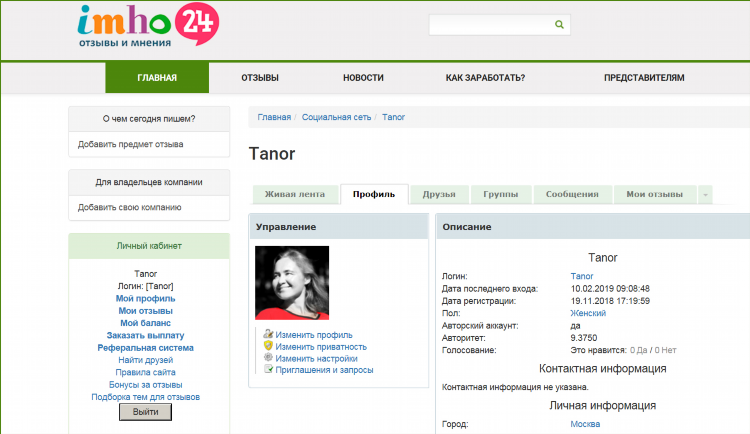750x434 pixels.
Task: Open the Друзья tab
Action: tap(439, 194)
